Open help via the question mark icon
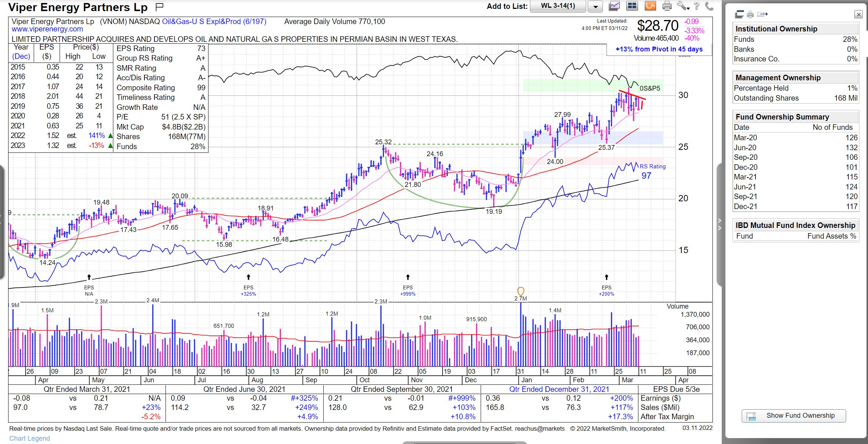Image resolution: width=868 pixels, height=444 pixels. [697, 6]
